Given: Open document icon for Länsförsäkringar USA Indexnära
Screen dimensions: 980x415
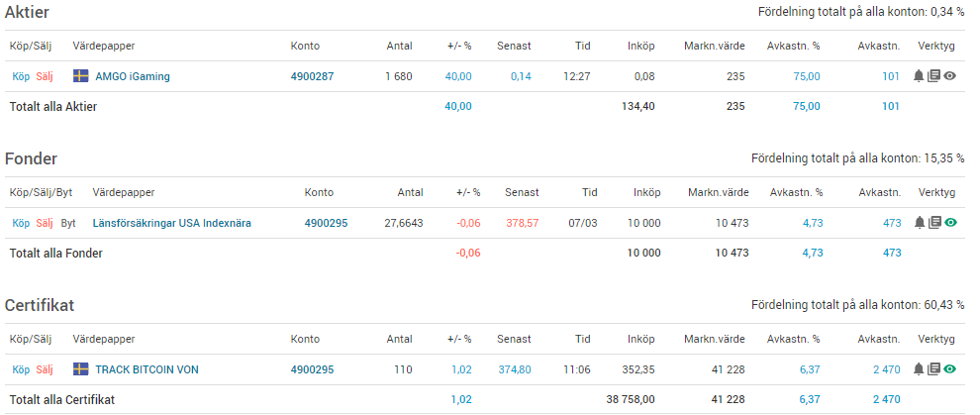Looking at the screenshot, I should pyautogui.click(x=934, y=223).
